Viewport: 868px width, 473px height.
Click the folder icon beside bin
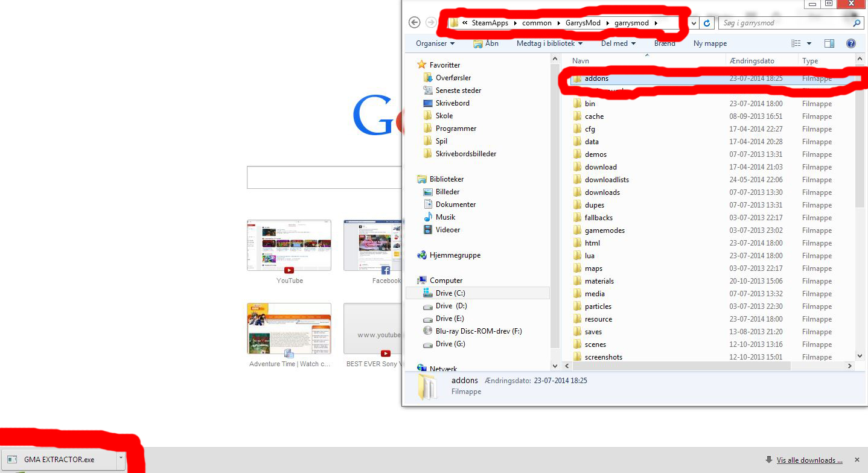coord(577,103)
